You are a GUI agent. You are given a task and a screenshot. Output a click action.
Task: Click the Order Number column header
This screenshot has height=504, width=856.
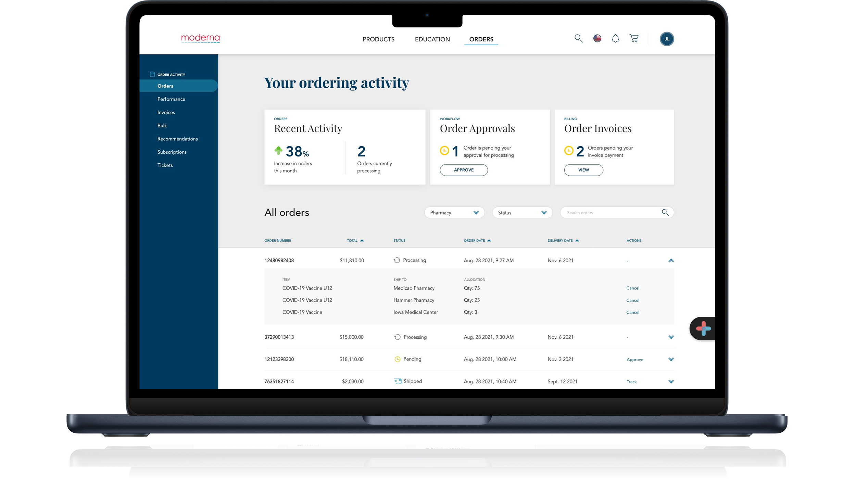pyautogui.click(x=277, y=241)
